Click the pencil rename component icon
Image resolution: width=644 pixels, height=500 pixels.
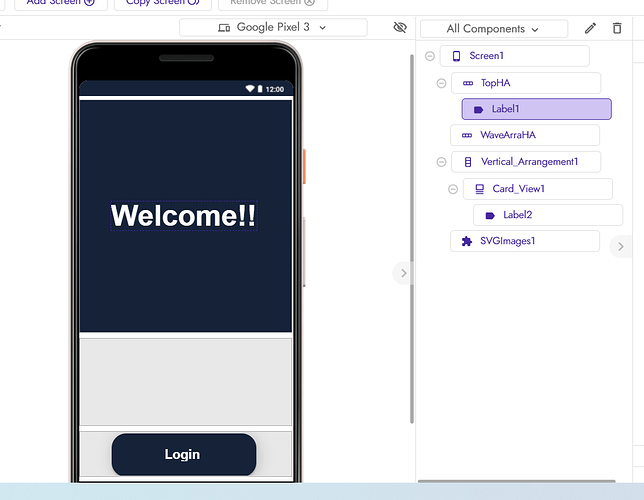[590, 29]
